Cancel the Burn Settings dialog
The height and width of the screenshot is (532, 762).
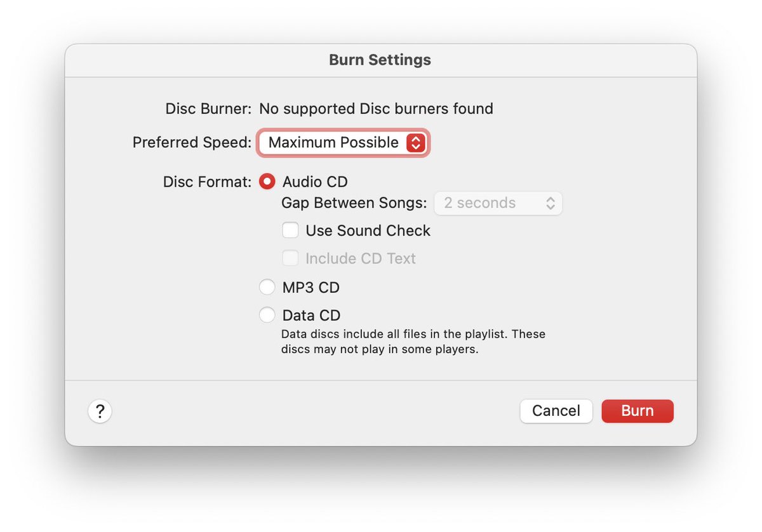coord(556,411)
